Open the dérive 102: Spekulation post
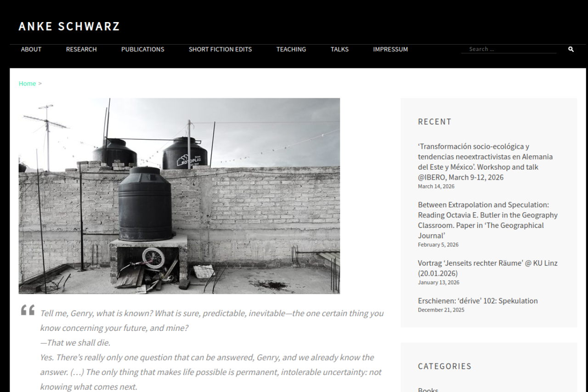The width and height of the screenshot is (588, 392). click(478, 301)
